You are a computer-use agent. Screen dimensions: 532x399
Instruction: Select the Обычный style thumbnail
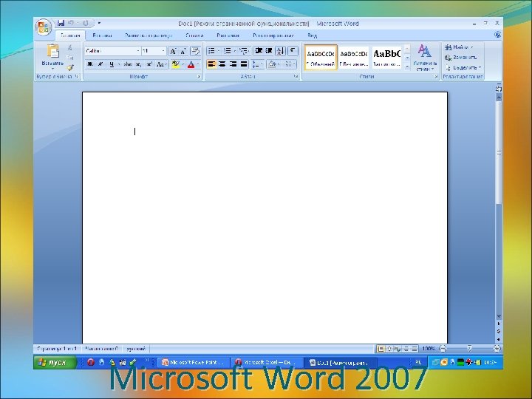click(x=321, y=58)
